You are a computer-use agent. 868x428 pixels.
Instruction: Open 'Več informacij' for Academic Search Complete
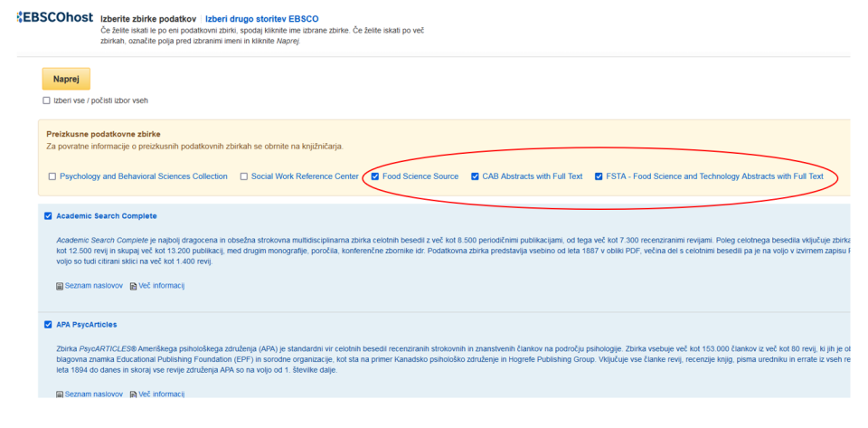(161, 286)
